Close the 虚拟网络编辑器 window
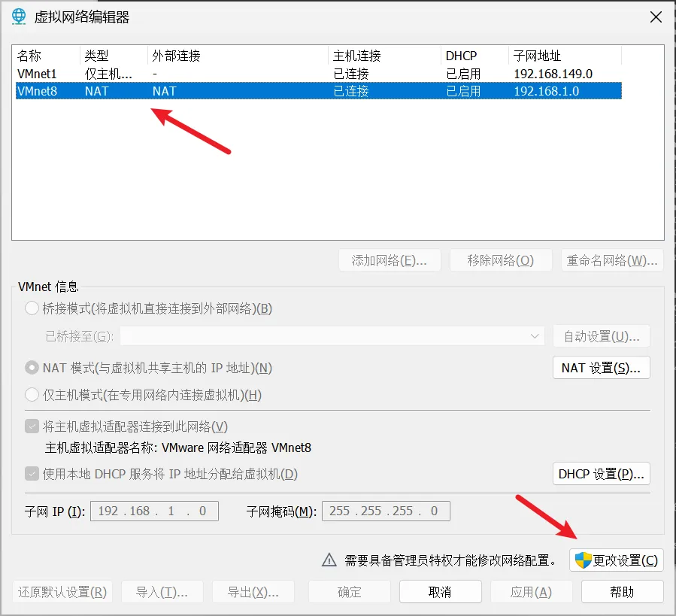Viewport: 676px width, 616px height. point(656,17)
